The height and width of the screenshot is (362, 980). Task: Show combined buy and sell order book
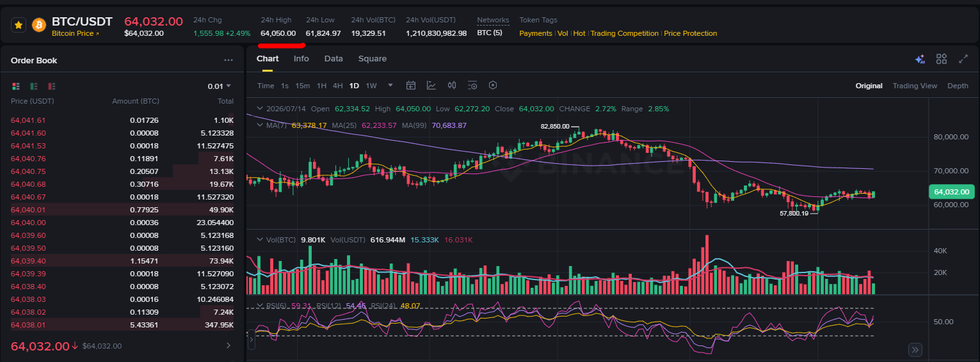(16, 86)
